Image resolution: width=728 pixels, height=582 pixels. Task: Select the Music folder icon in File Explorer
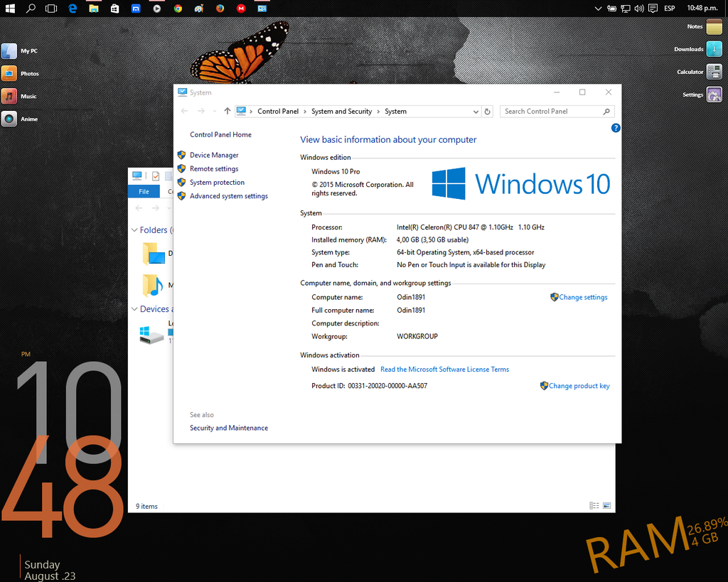coord(153,285)
